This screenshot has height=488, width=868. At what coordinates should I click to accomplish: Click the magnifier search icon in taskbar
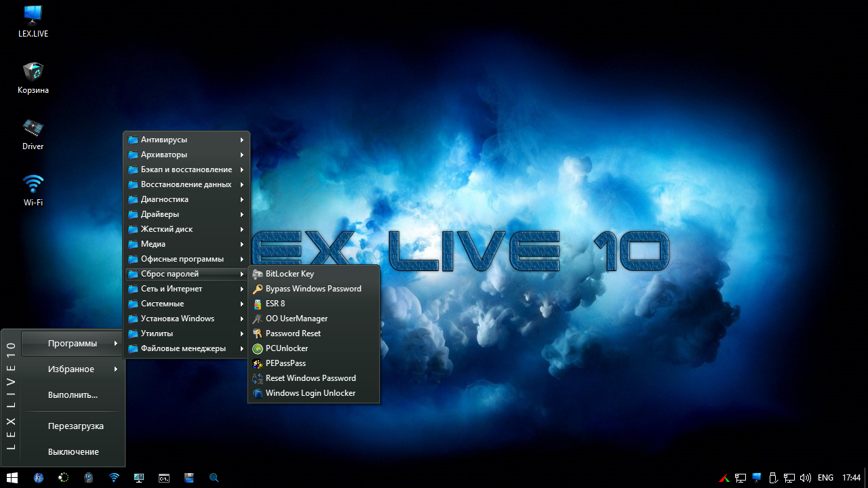pos(214,478)
